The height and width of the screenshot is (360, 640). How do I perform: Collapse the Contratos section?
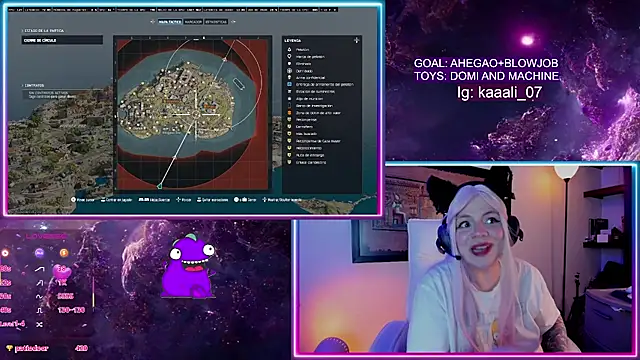pyautogui.click(x=33, y=85)
